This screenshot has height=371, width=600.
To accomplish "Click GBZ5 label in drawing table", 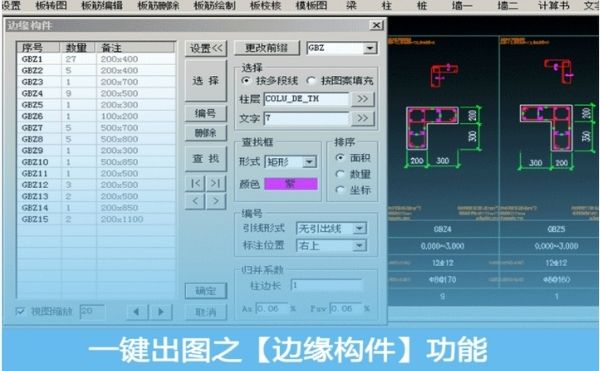I will pyautogui.click(x=556, y=229).
